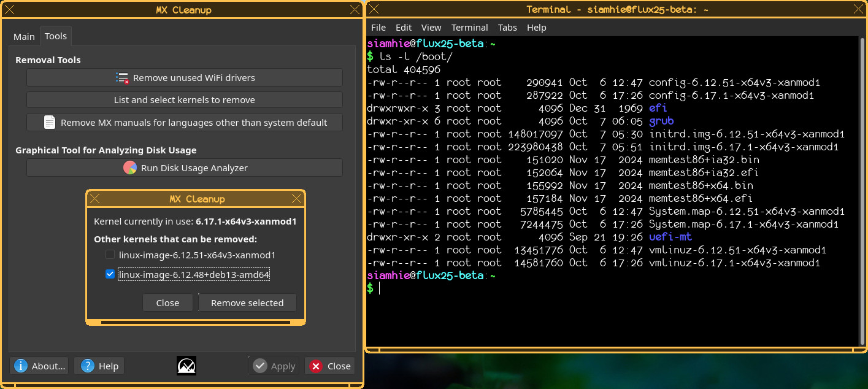Open Help in MX Cleanup

[99, 366]
